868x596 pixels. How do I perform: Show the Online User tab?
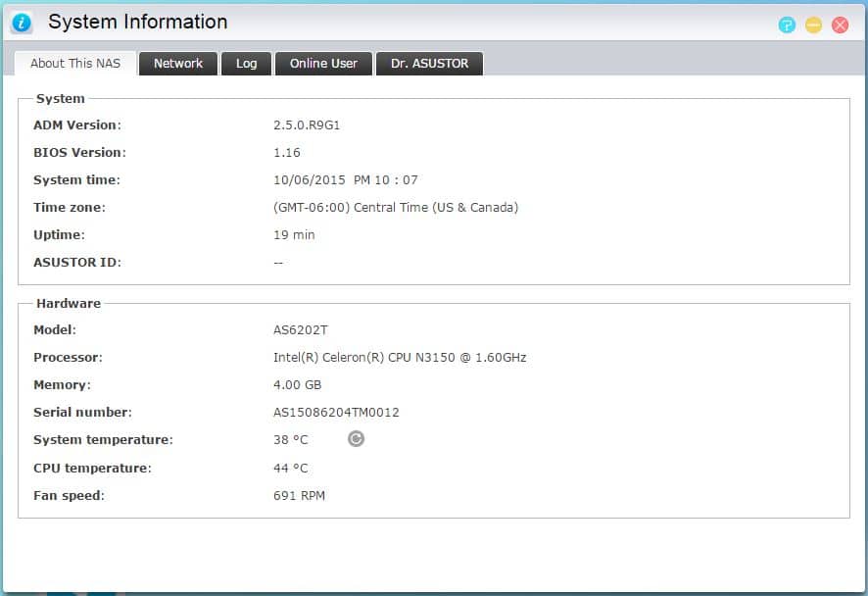[323, 64]
